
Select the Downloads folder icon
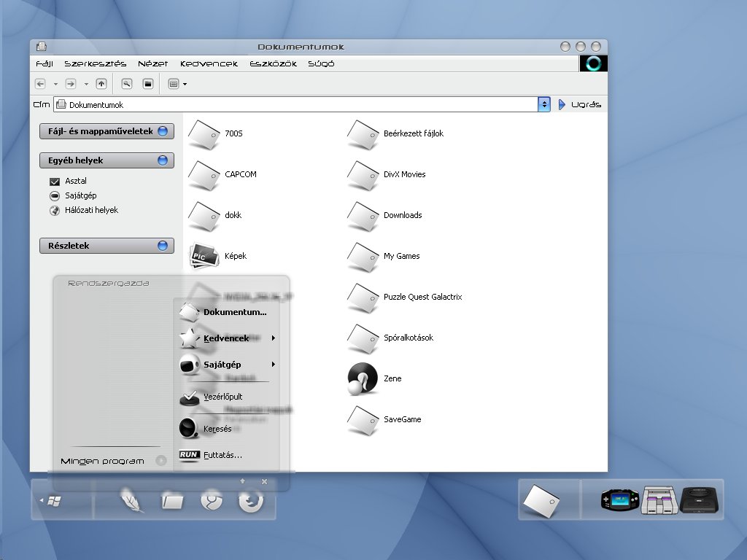(x=363, y=216)
